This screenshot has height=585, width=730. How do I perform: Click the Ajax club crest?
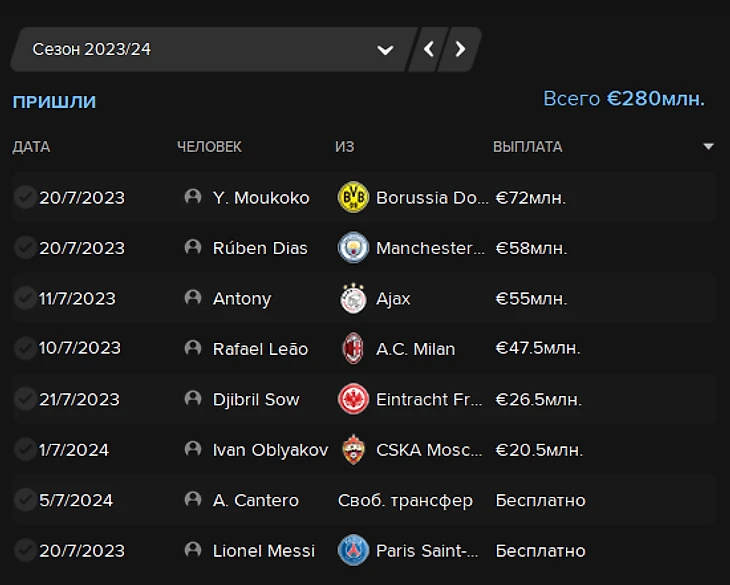(353, 298)
